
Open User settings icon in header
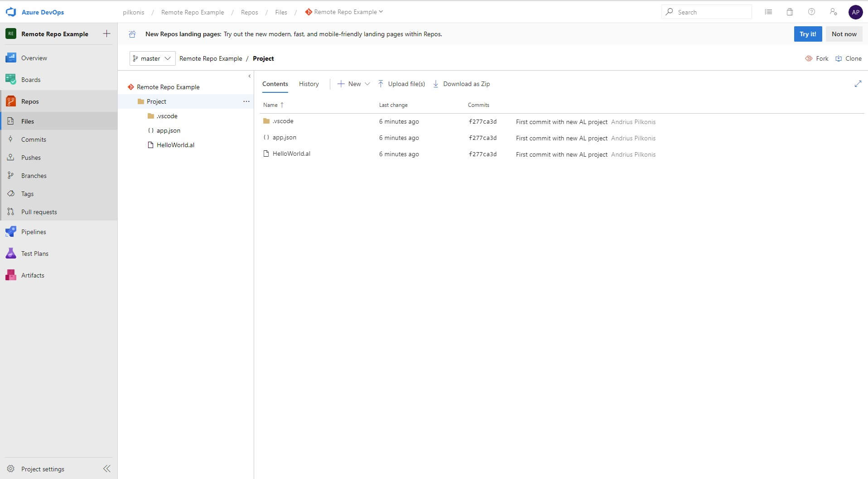833,12
